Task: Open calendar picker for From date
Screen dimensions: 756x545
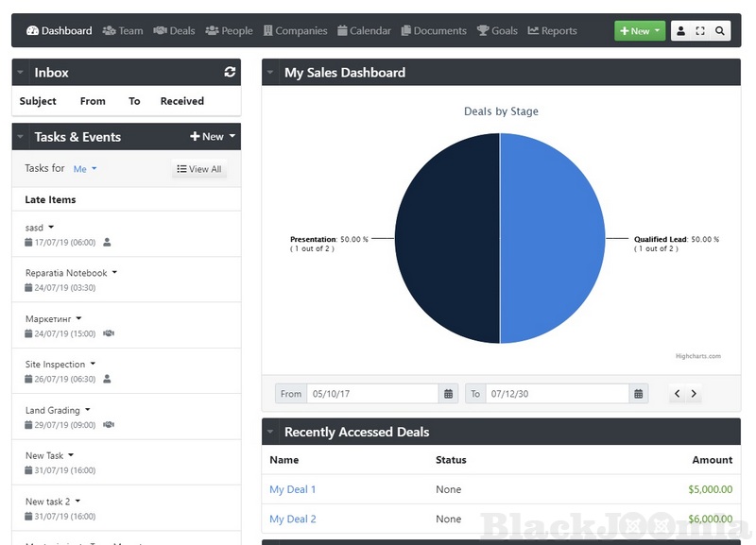Action: point(449,394)
